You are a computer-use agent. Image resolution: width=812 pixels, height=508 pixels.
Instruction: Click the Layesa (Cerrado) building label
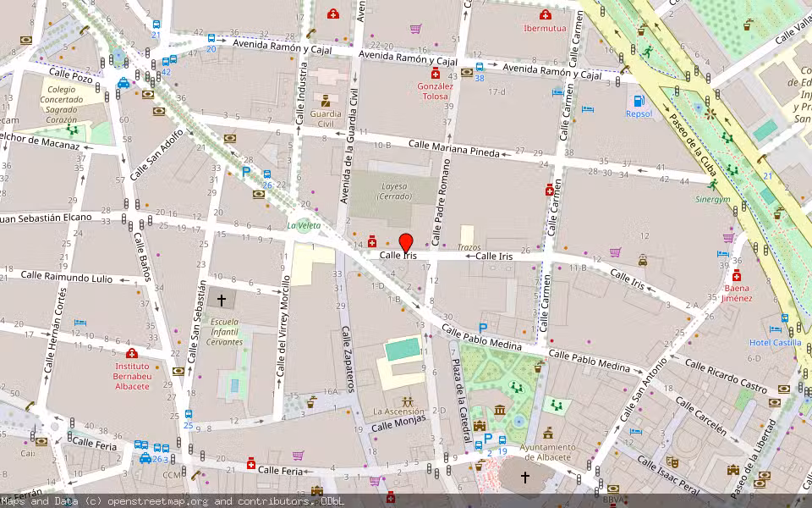tap(395, 191)
